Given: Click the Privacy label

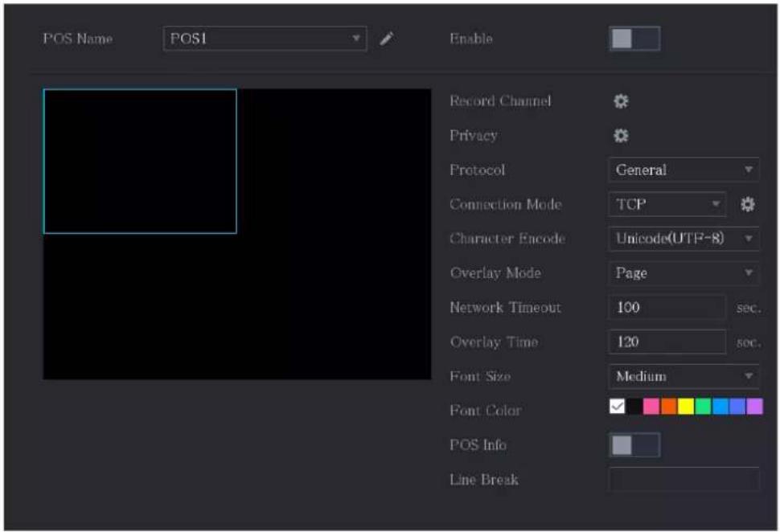Looking at the screenshot, I should [x=474, y=136].
